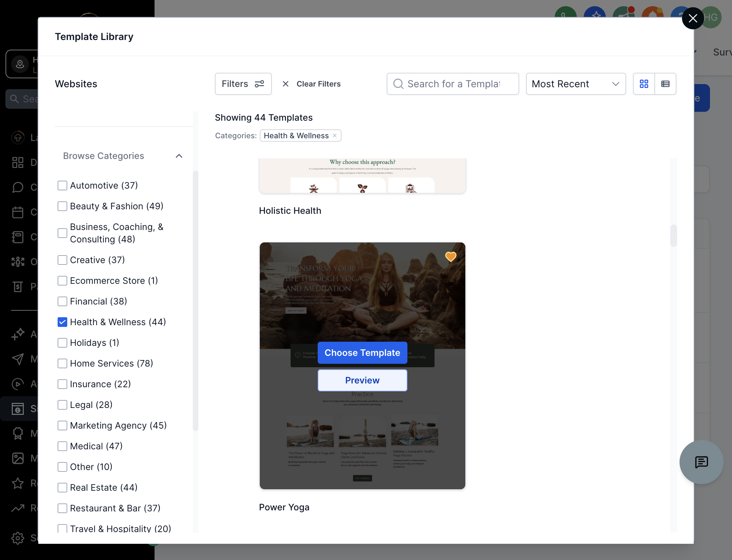Screen dimensions: 732x560
Task: Check the Legal (28) category
Action: coord(62,405)
